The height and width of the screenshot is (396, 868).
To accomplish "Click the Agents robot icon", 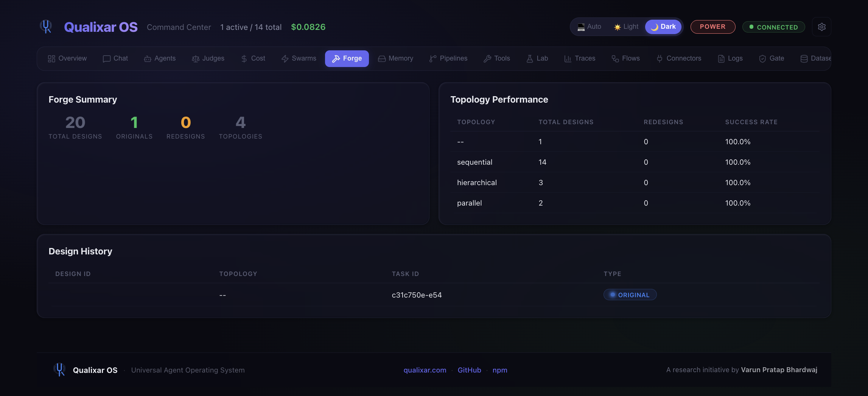I will [x=148, y=59].
